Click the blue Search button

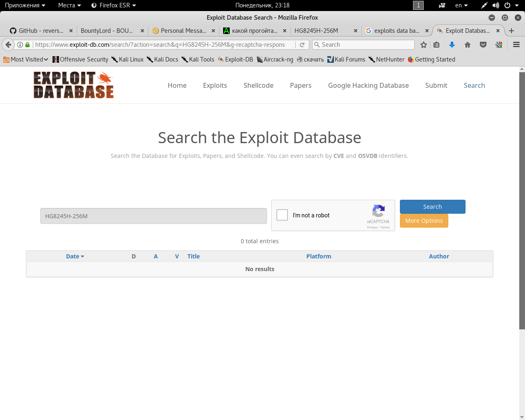(x=432, y=207)
